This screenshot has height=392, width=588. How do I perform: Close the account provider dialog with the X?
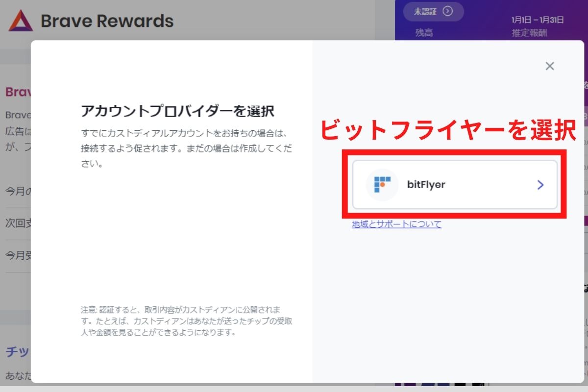pos(550,66)
